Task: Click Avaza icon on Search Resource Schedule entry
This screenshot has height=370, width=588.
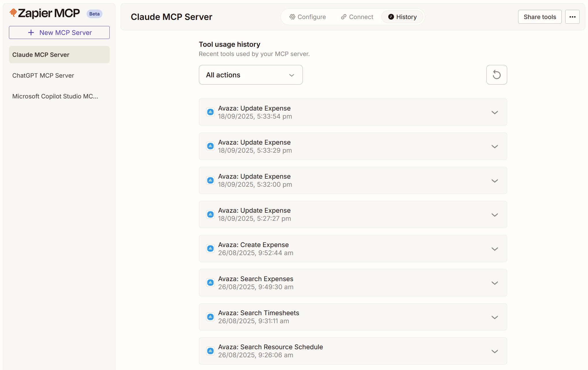Action: tap(210, 351)
